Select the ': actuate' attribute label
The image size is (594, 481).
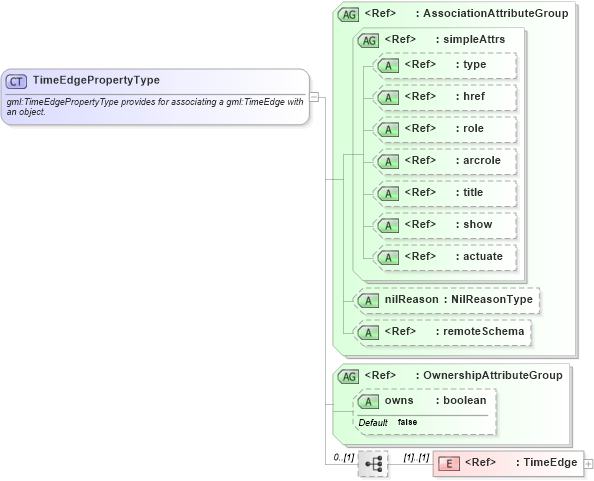point(479,256)
